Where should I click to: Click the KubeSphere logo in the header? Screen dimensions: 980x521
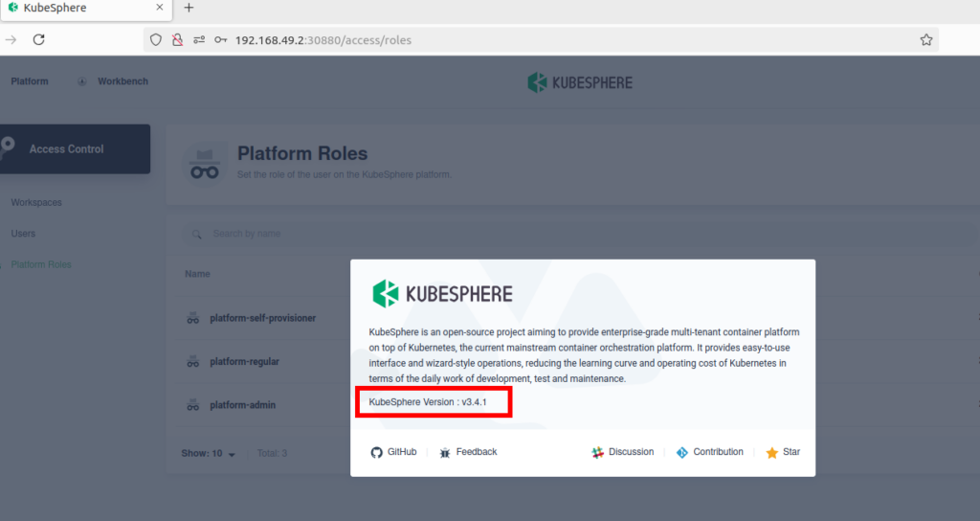[580, 82]
